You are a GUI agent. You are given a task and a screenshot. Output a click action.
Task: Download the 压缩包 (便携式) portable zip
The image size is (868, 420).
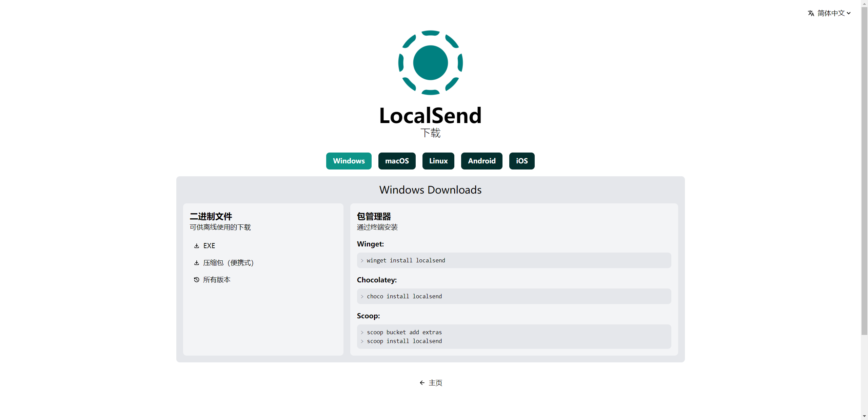(x=228, y=263)
